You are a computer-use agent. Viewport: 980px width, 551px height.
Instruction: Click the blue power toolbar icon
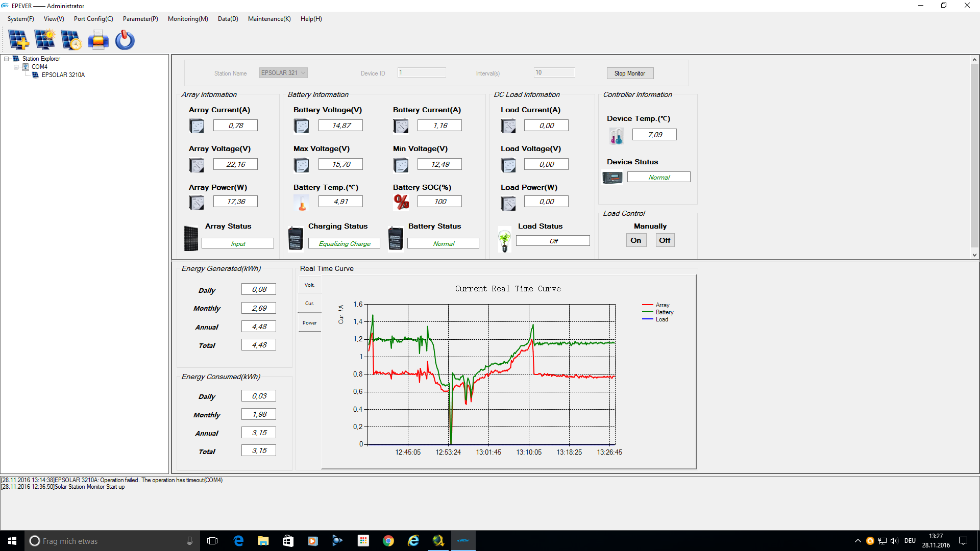pos(125,40)
